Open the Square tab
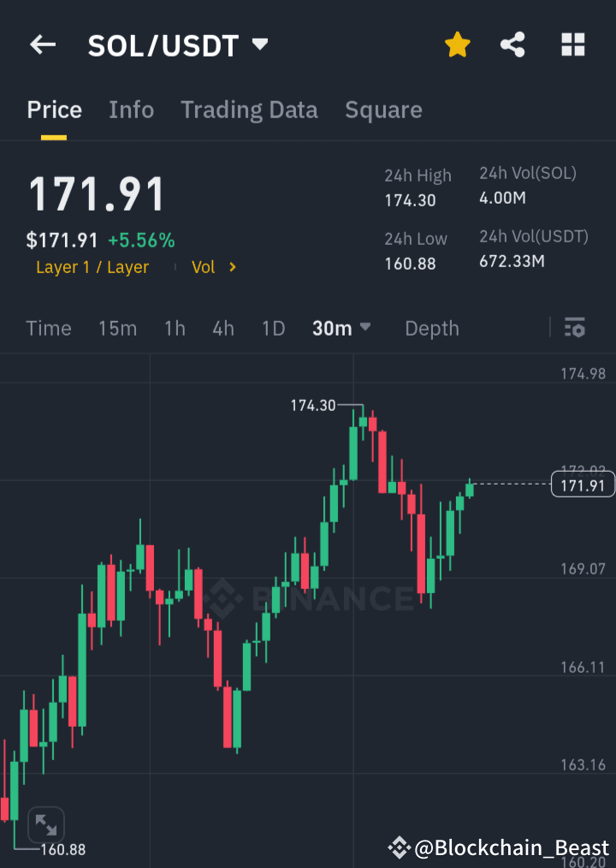616x868 pixels. pos(383,110)
